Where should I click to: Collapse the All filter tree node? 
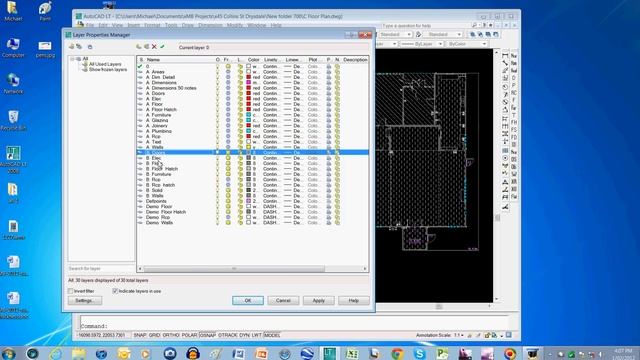click(x=72, y=59)
